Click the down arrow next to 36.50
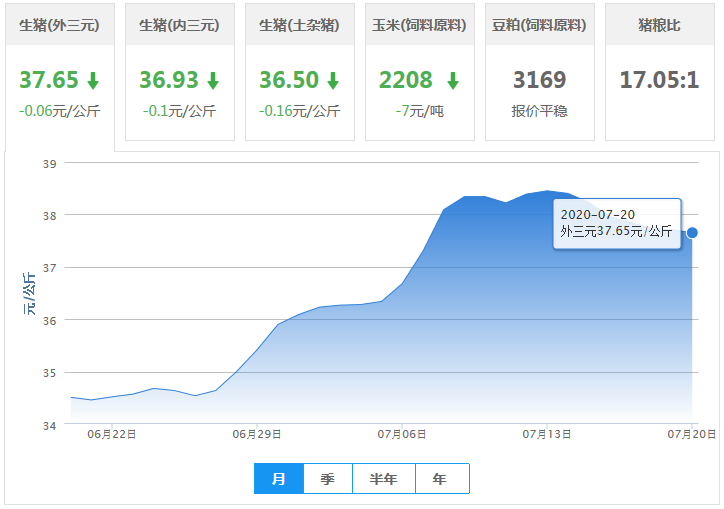The width and height of the screenshot is (724, 509). 333,81
